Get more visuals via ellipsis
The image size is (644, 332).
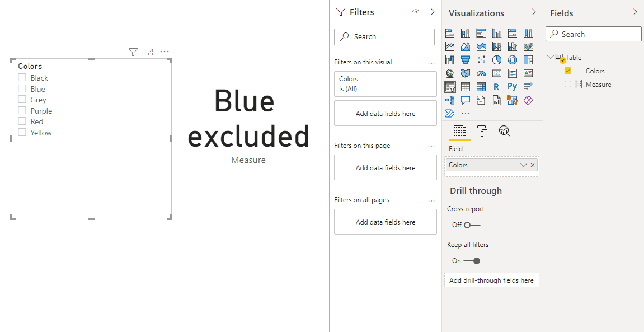pyautogui.click(x=466, y=113)
